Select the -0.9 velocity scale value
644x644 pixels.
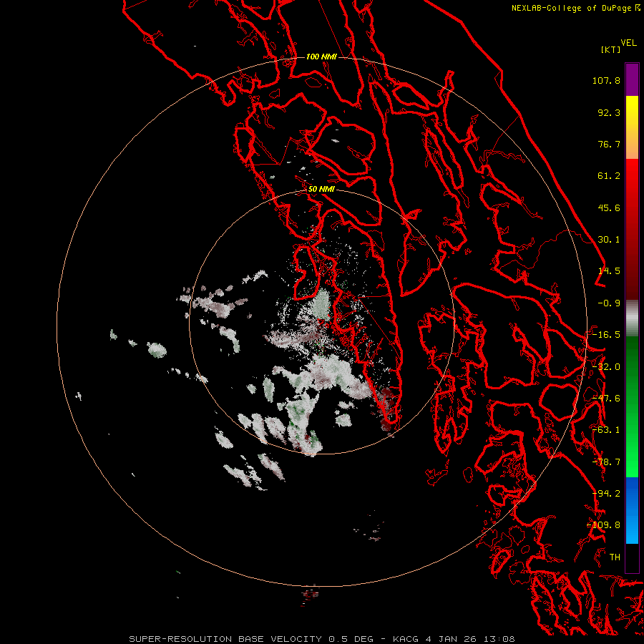point(609,303)
